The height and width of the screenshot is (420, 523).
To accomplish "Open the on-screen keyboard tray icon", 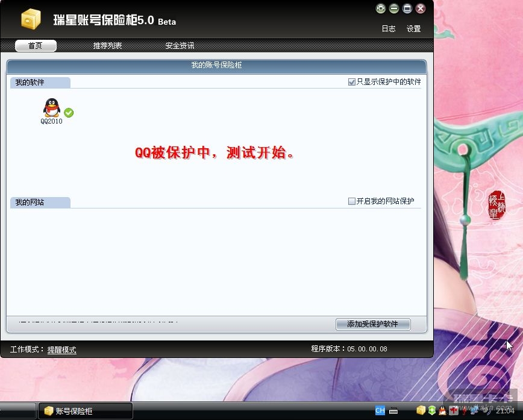I will (x=393, y=410).
